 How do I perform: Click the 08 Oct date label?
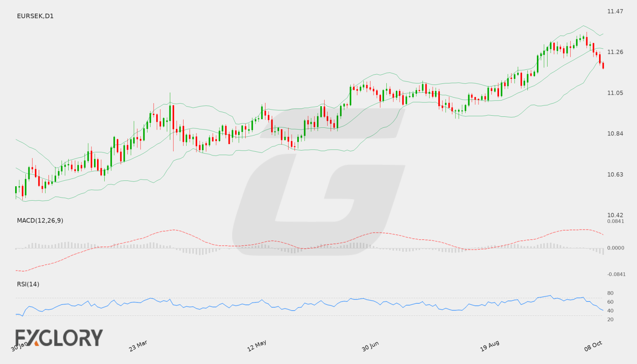593,346
